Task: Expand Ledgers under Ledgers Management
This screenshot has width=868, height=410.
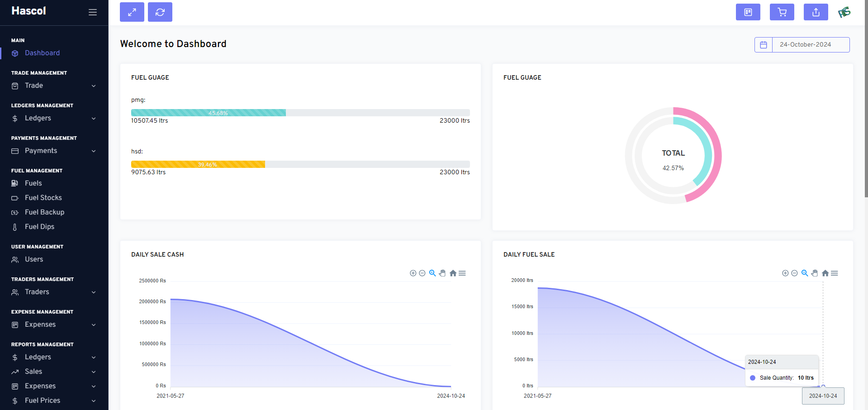Action: (54, 118)
